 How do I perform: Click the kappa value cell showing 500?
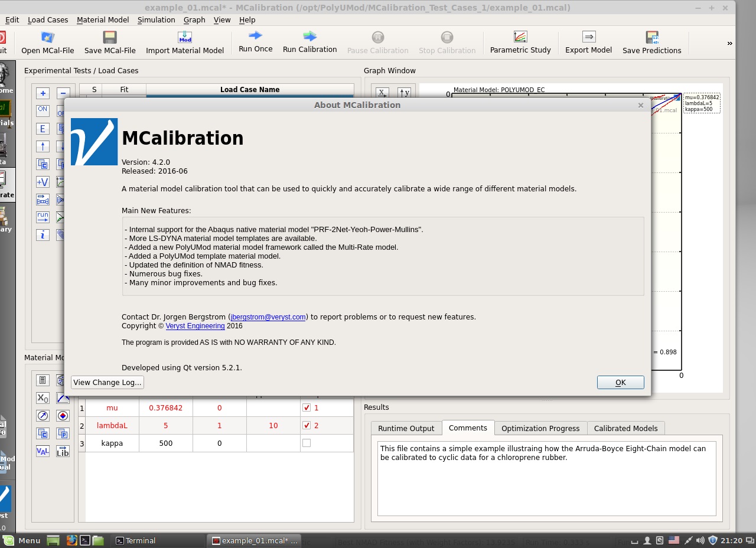pyautogui.click(x=166, y=443)
